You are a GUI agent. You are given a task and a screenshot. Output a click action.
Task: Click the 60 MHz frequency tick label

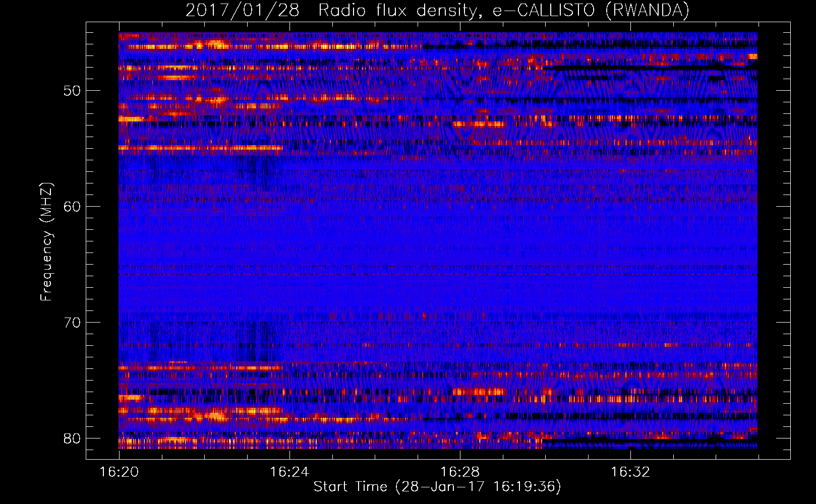point(72,207)
